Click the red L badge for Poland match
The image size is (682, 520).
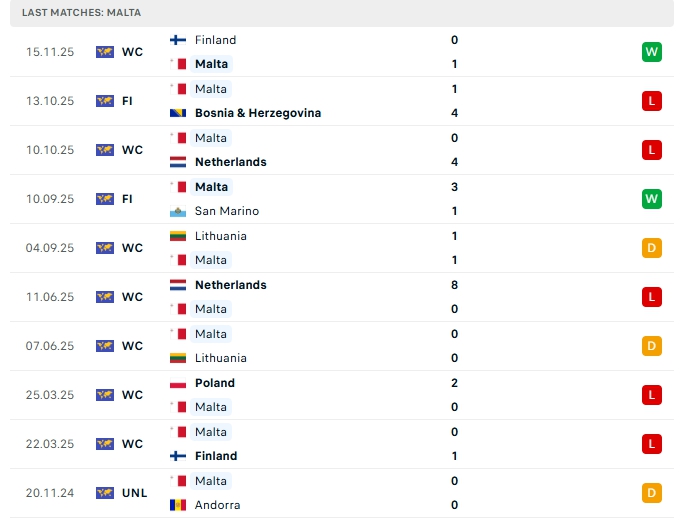pyautogui.click(x=652, y=395)
